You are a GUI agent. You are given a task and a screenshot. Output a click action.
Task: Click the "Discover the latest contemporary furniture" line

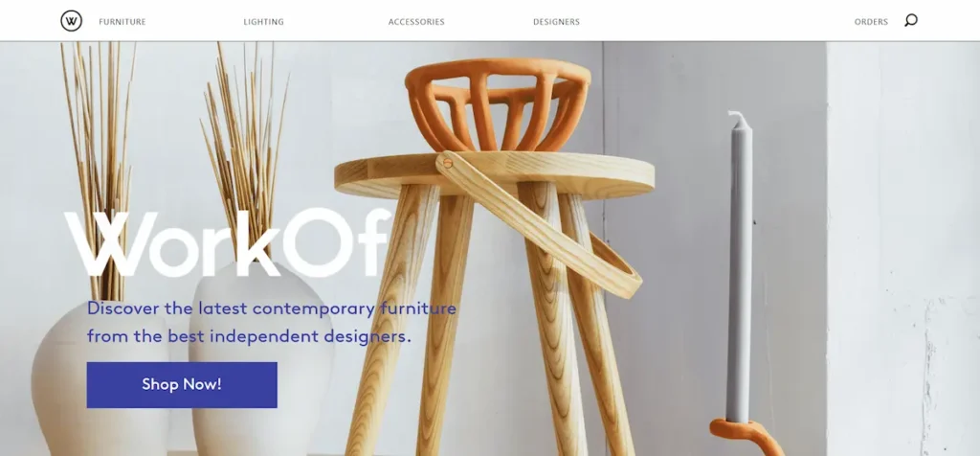pos(272,308)
